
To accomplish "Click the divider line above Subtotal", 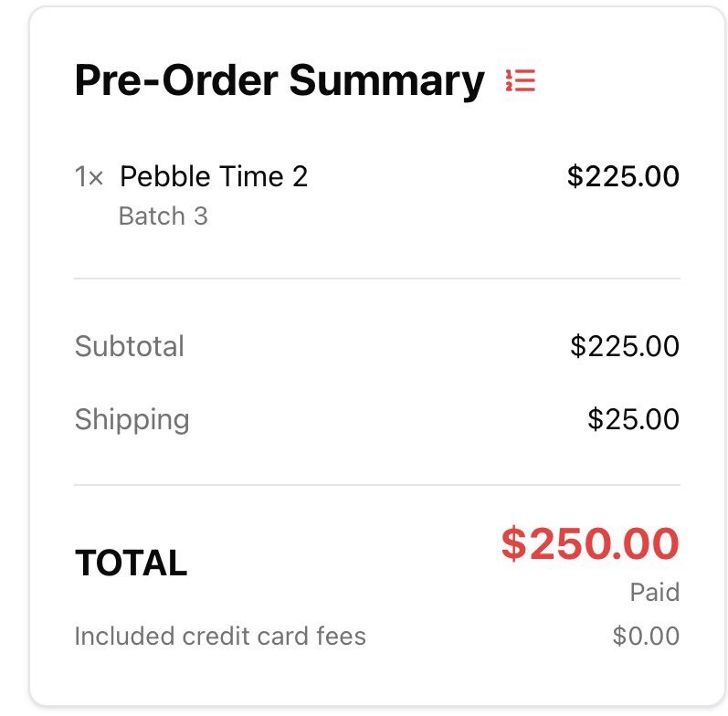I will pyautogui.click(x=377, y=279).
